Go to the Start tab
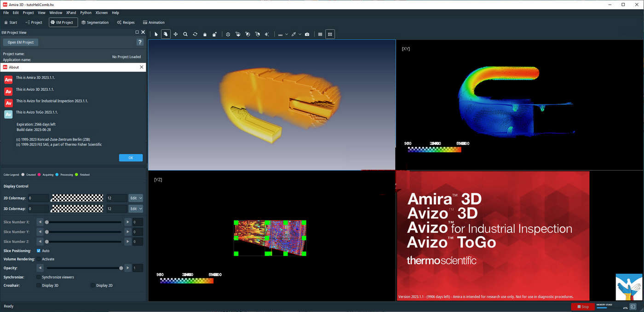 click(x=11, y=22)
